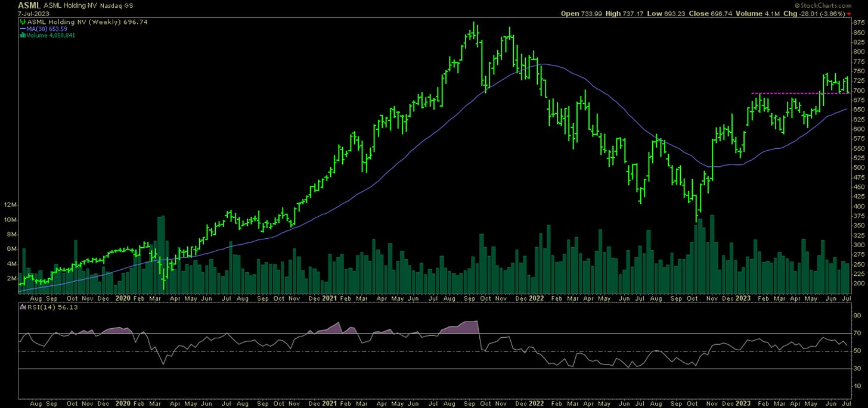The height and width of the screenshot is (408, 868).
Task: Click the 2M volume axis label
Action: pos(11,278)
